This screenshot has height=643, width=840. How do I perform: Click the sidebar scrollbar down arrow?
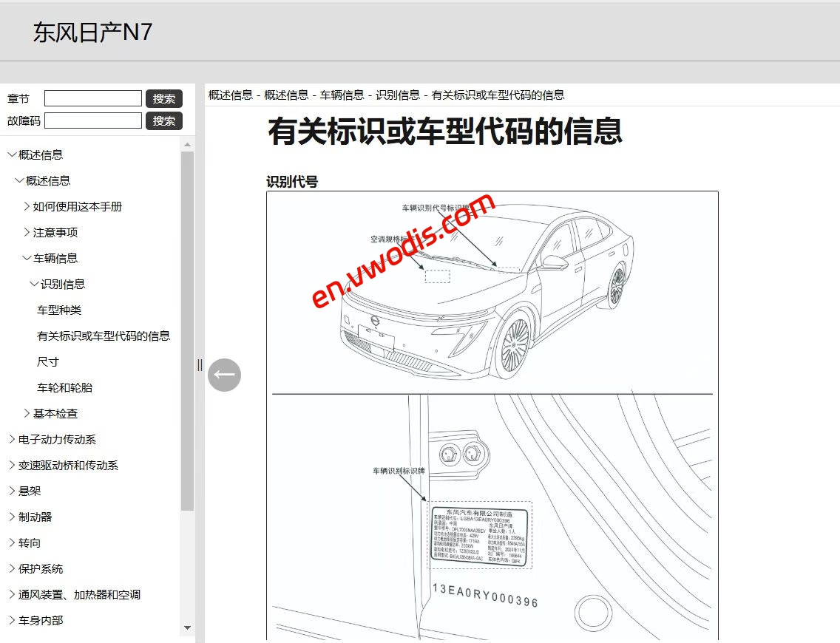(188, 627)
